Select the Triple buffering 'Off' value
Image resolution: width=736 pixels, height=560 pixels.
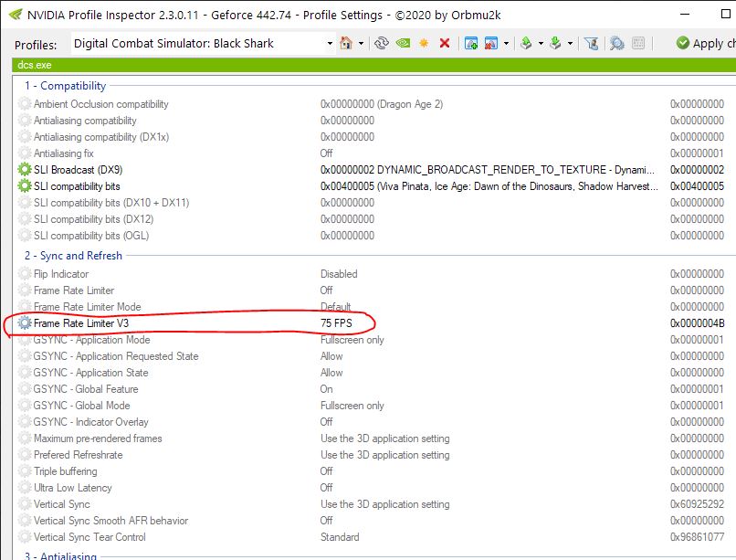point(326,470)
